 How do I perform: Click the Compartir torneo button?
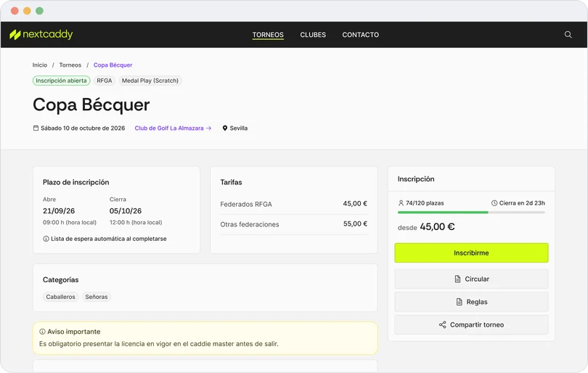[x=471, y=325]
